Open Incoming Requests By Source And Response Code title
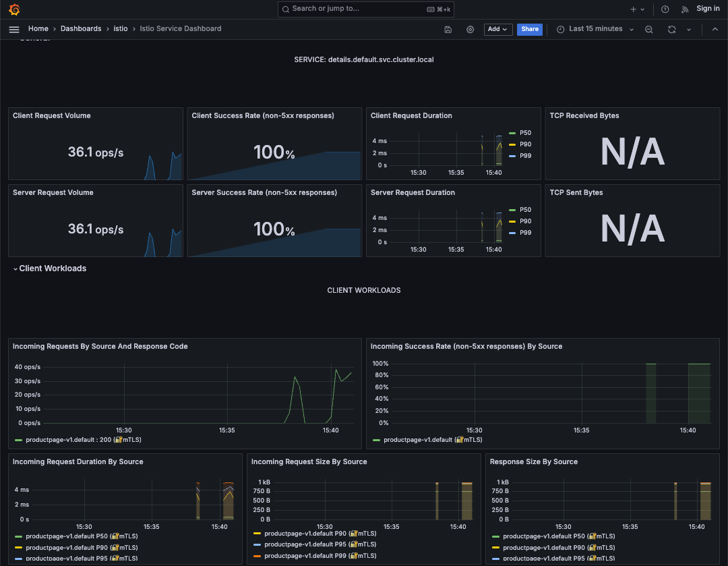Screen dimensions: 728x566 click(100, 346)
